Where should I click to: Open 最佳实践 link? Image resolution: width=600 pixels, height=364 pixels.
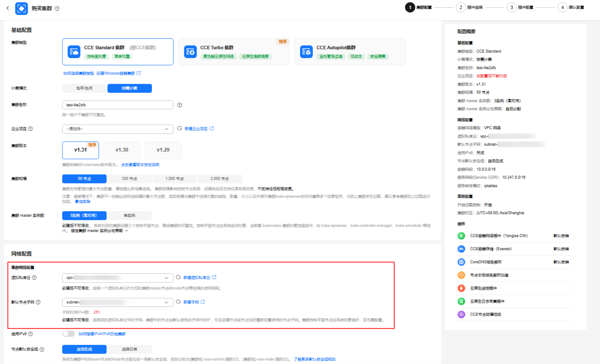point(82,201)
